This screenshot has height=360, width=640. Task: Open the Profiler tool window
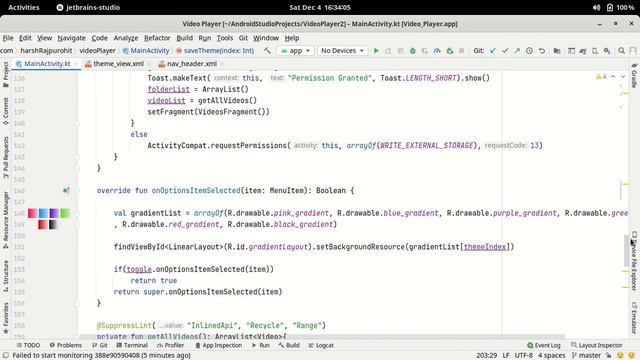(x=171, y=345)
